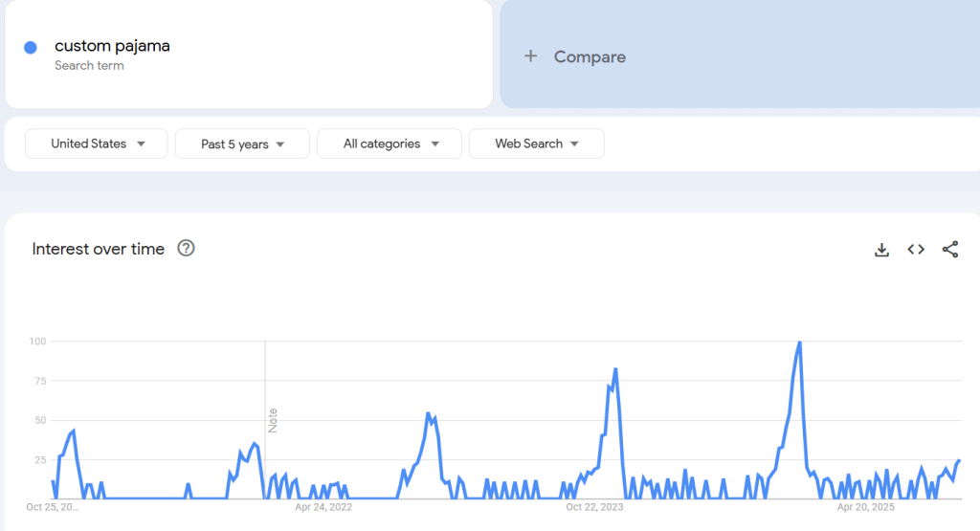Click the 100 label on the y-axis
Viewport: 980px width, 531px height.
coord(38,342)
